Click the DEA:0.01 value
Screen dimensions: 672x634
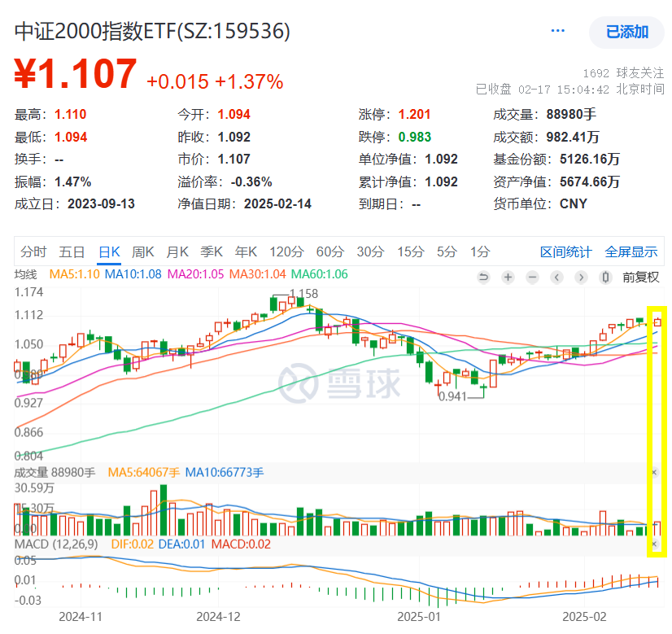pyautogui.click(x=181, y=544)
